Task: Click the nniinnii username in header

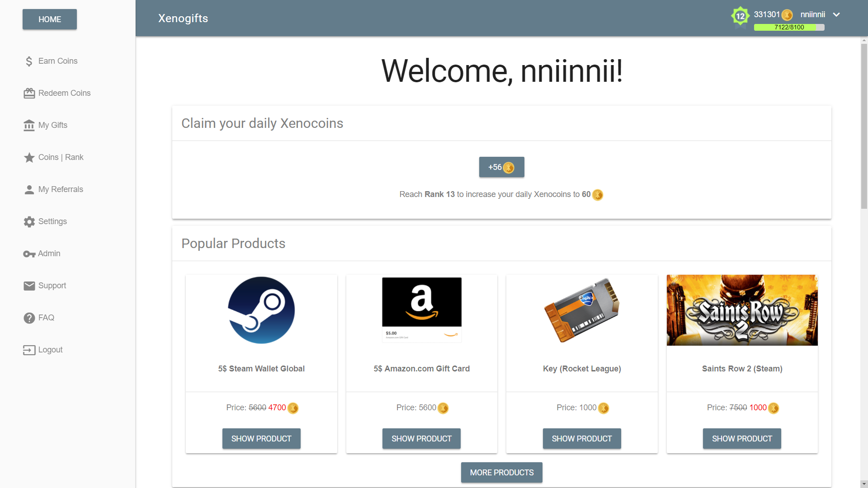Action: point(813,14)
